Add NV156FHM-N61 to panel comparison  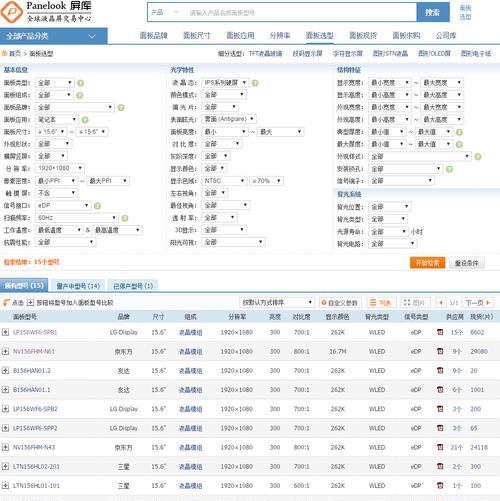5,351
